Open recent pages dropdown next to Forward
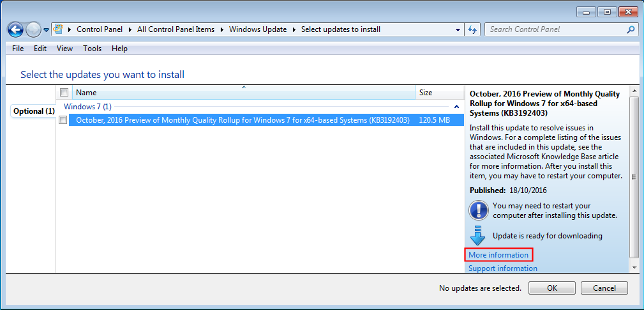This screenshot has width=644, height=310. (x=46, y=30)
